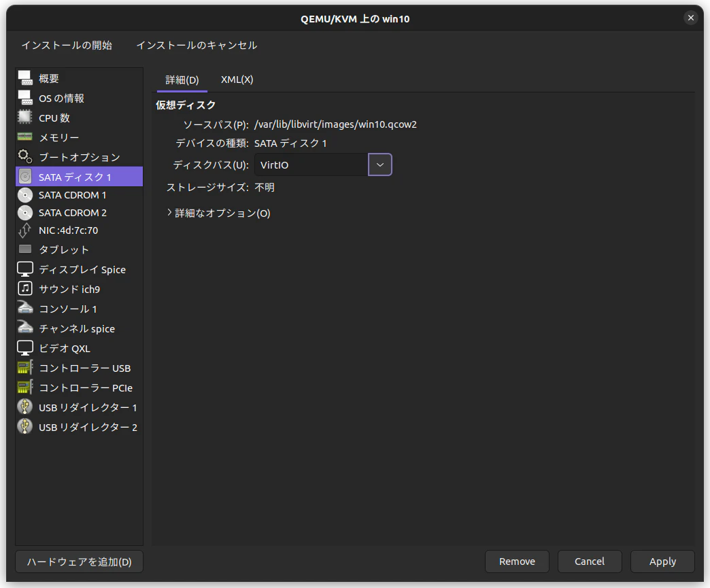Select the コントローラー USB card icon
This screenshot has height=588, width=710.
click(25, 368)
